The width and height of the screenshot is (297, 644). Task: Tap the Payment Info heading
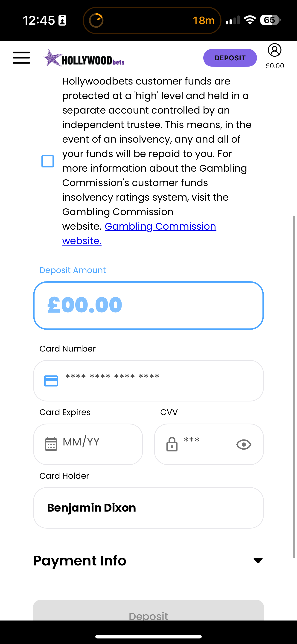click(80, 560)
